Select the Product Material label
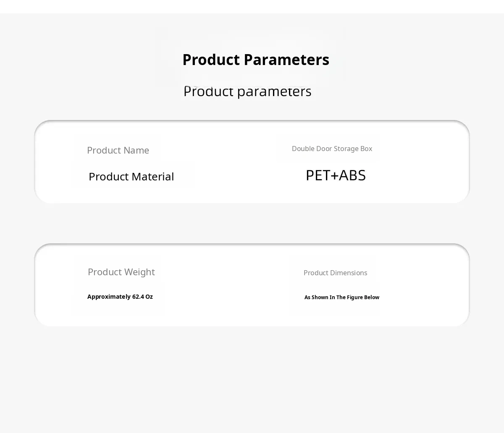 (131, 177)
